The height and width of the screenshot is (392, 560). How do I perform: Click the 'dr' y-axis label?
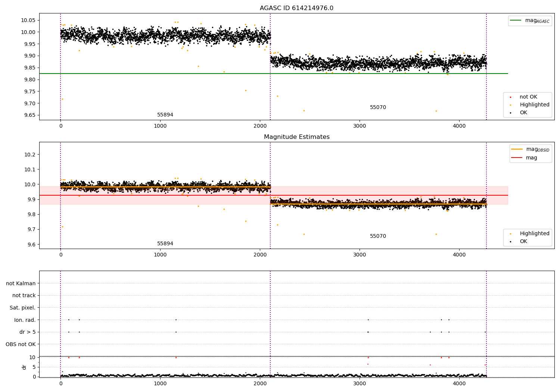[x=24, y=367]
